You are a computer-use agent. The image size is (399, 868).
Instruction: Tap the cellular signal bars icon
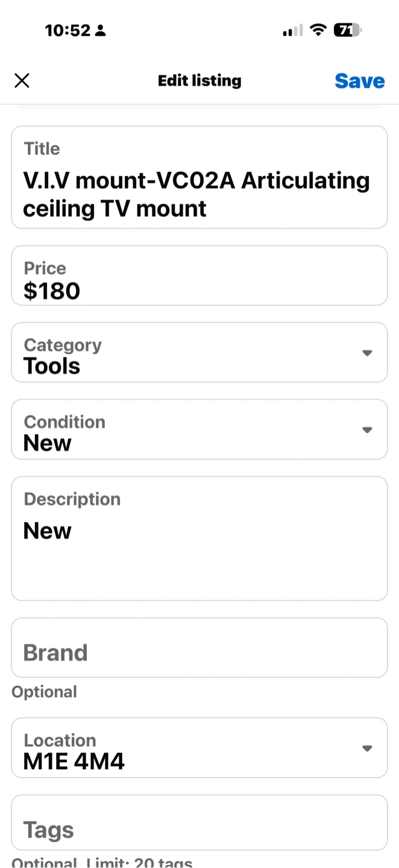(x=293, y=31)
